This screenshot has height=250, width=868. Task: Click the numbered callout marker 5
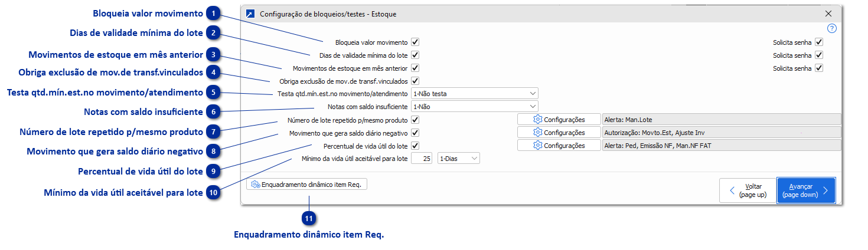tap(214, 93)
